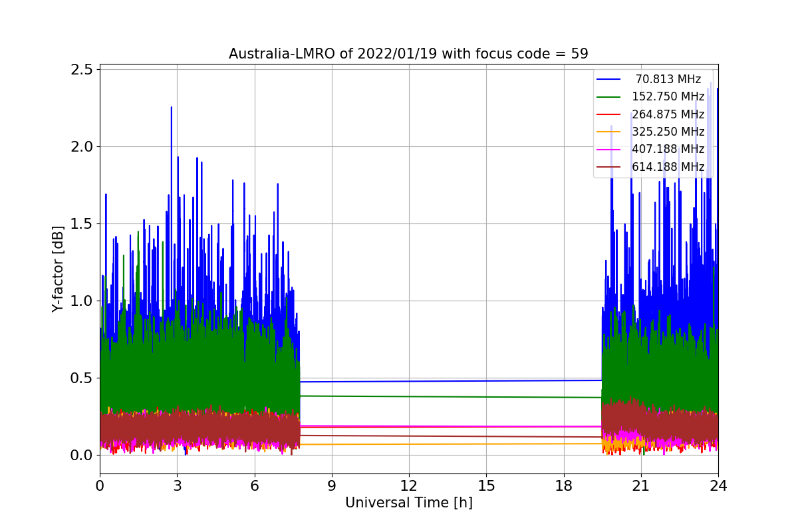Select the 264.875 MHz legend label
This screenshot has height=532, width=798.
[x=668, y=114]
